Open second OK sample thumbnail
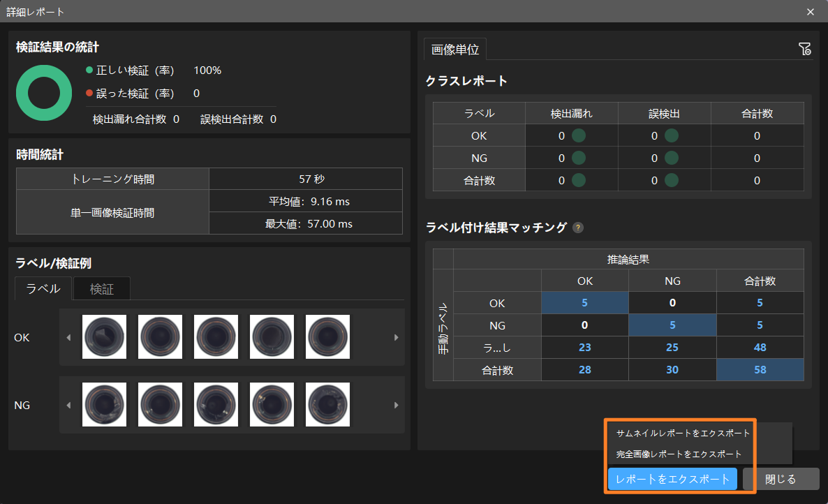 160,336
